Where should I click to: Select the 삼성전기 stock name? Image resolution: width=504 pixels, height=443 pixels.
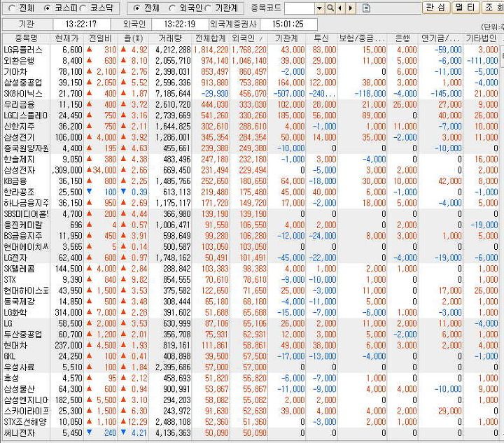click(x=19, y=137)
